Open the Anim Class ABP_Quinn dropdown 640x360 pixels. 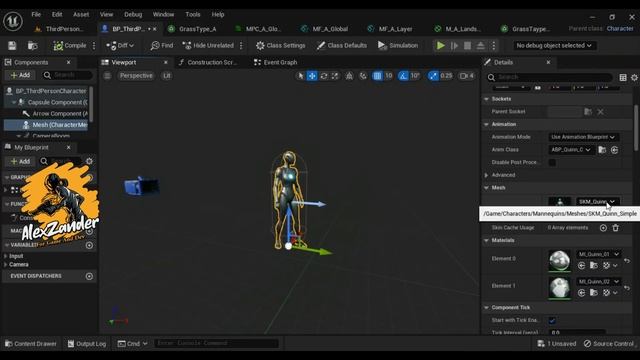point(571,150)
